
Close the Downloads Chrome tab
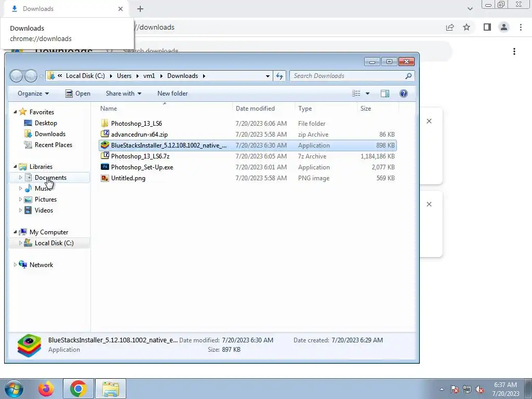pyautogui.click(x=121, y=9)
